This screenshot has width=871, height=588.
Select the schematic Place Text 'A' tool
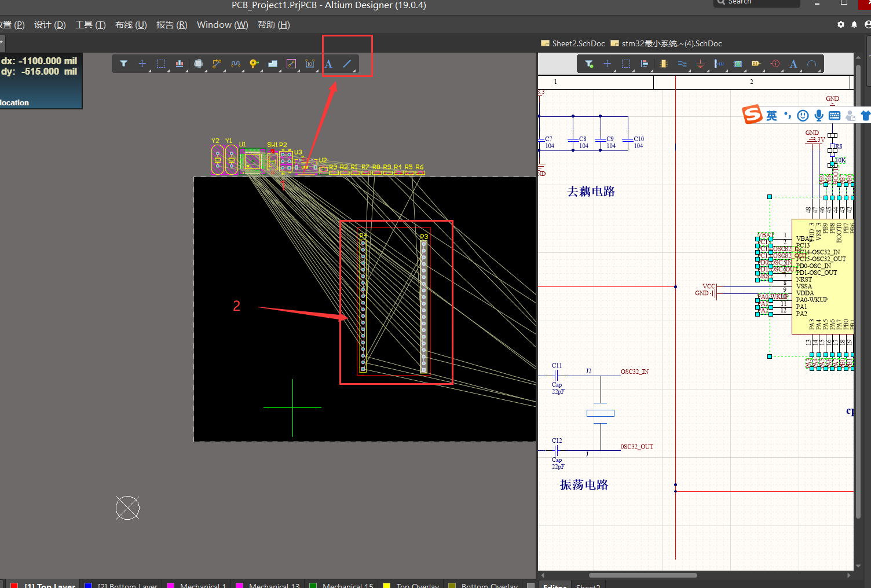point(793,64)
